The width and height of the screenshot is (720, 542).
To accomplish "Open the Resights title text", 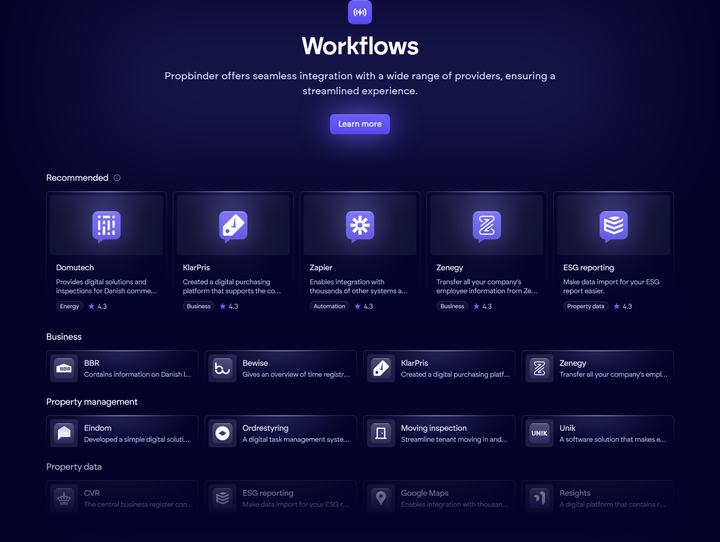I will point(575,493).
